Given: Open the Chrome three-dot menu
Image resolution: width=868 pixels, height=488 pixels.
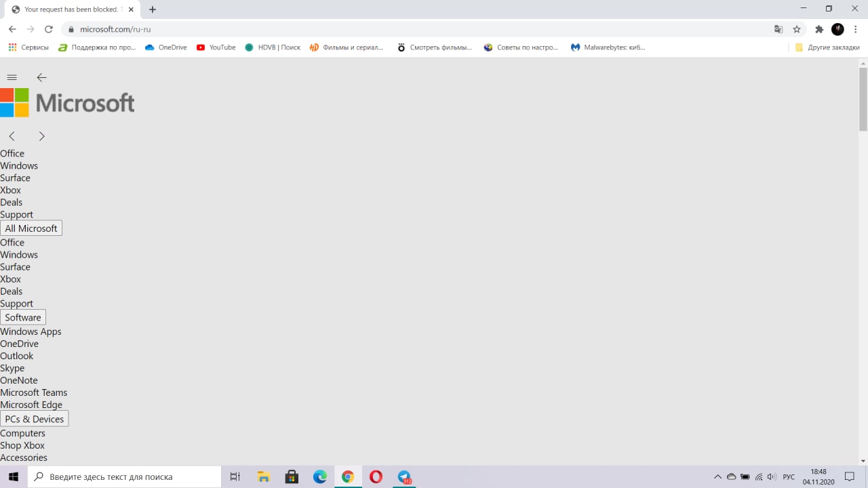Looking at the screenshot, I should pos(856,29).
